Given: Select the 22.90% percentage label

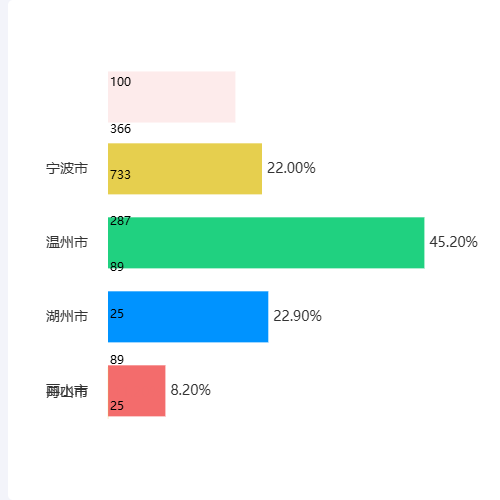Looking at the screenshot, I should coord(297,316).
